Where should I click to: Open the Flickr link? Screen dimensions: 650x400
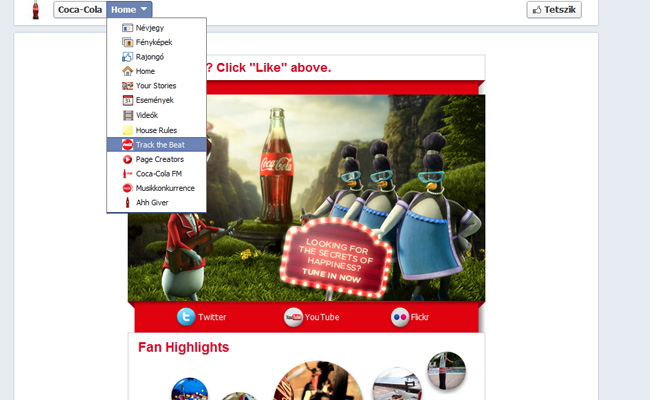click(410, 317)
